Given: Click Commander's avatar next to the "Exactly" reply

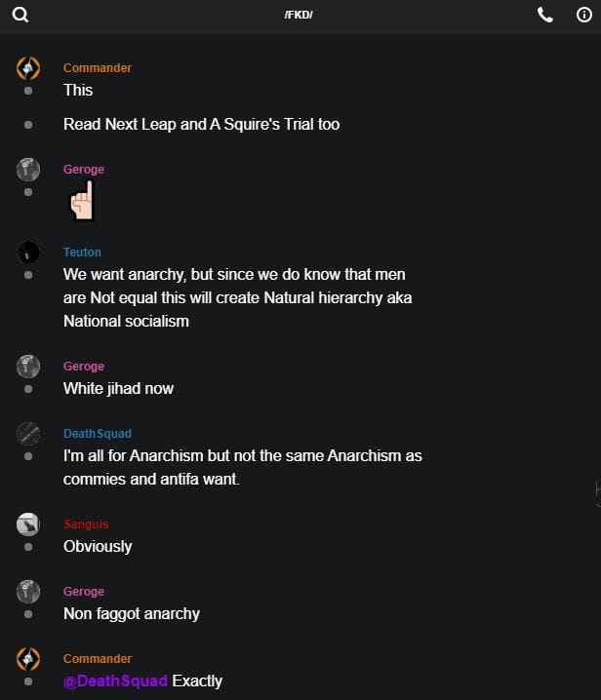Looking at the screenshot, I should click(x=28, y=659).
